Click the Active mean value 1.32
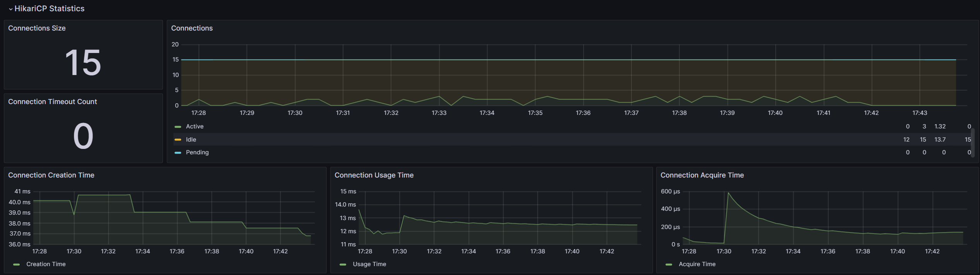Screen dimensions: 980x275 [940, 126]
